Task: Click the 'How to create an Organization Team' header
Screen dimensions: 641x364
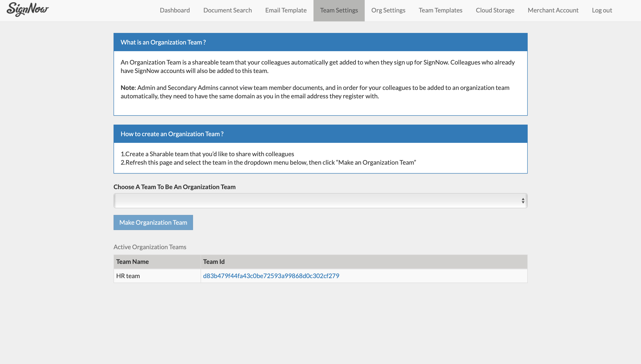Action: click(x=172, y=134)
